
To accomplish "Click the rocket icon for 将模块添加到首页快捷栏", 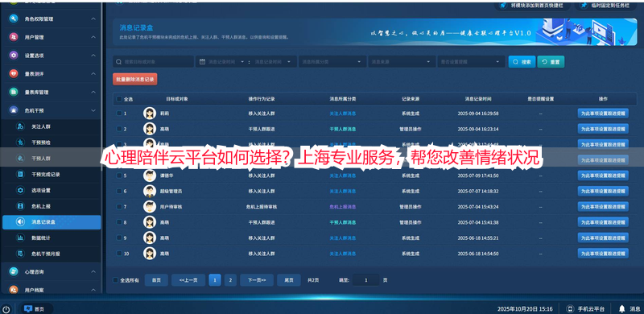I will [502, 6].
